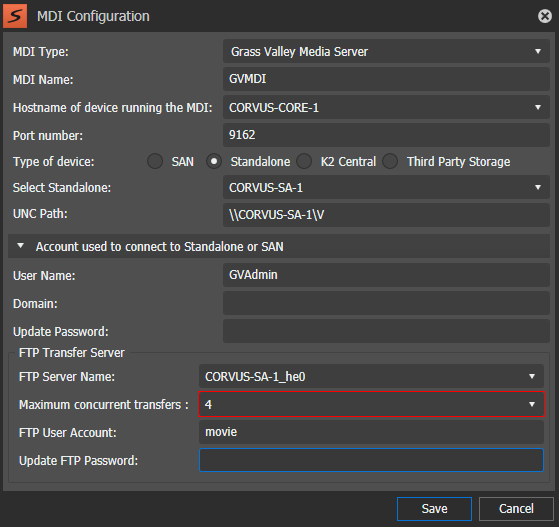Screen dimensions: 559x527
Task: Select the Third Party Storage radio button
Action: pyautogui.click(x=390, y=161)
